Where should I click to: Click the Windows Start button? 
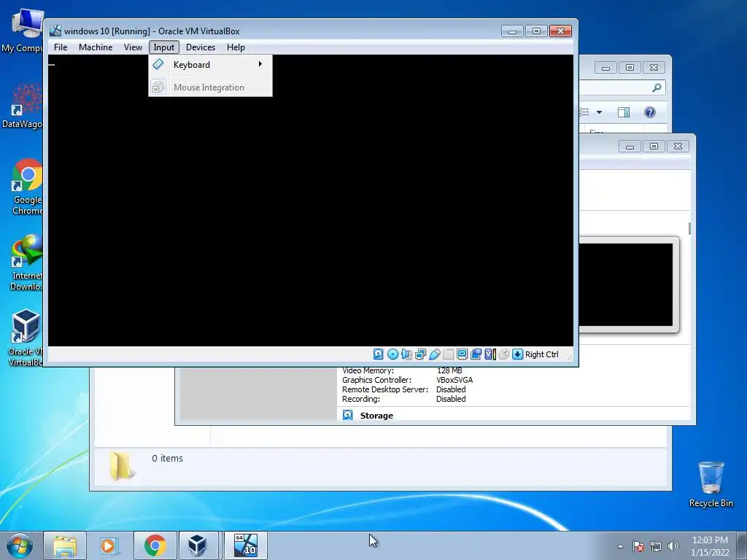point(20,545)
